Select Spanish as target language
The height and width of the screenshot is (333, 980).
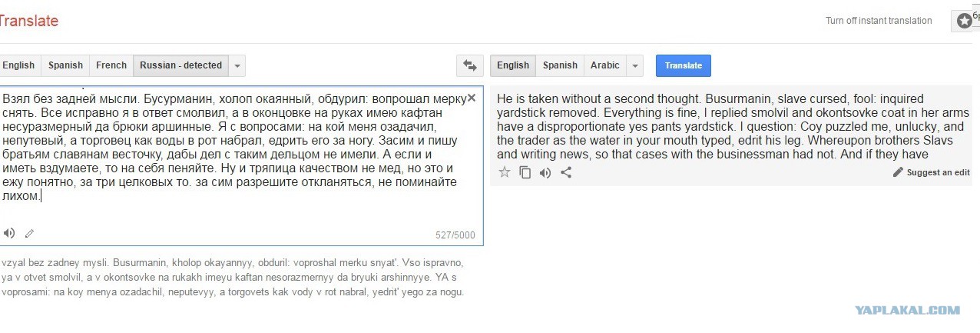point(560,65)
